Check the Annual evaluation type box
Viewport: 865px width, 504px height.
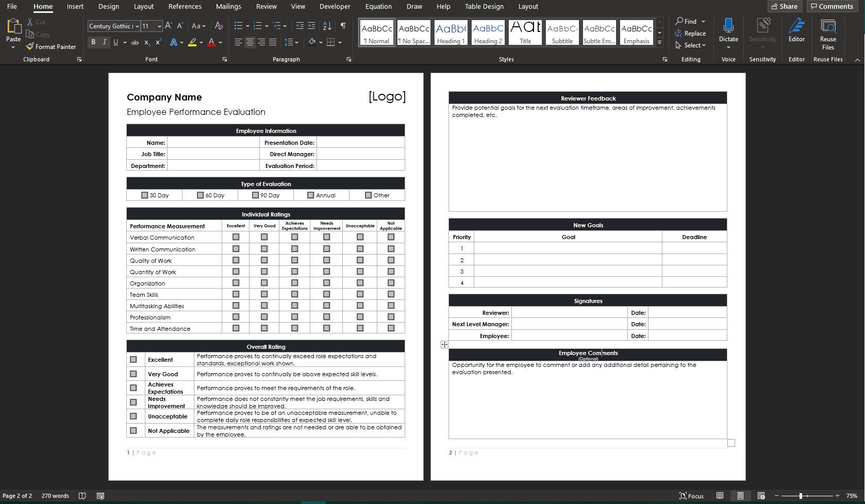coord(310,195)
